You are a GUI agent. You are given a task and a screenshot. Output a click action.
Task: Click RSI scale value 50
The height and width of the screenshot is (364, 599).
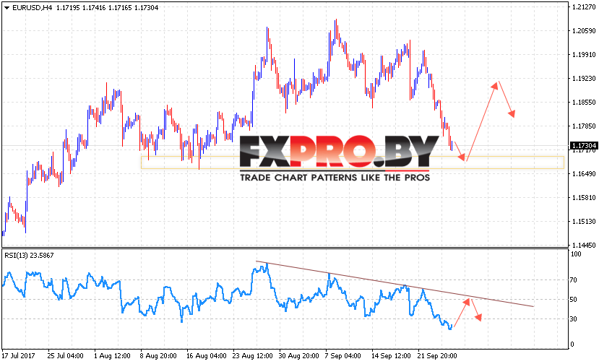click(574, 300)
